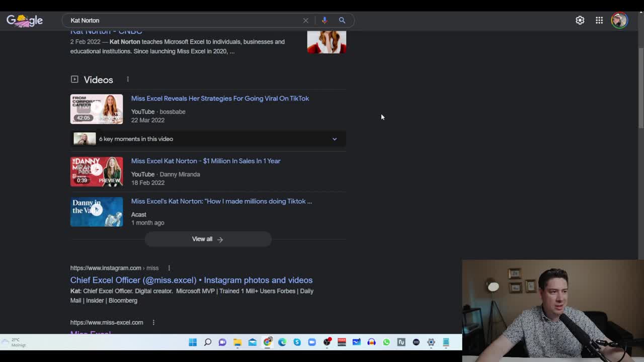This screenshot has width=644, height=362.
Task: Open Windows Settings gear in taskbar
Action: pos(431,342)
